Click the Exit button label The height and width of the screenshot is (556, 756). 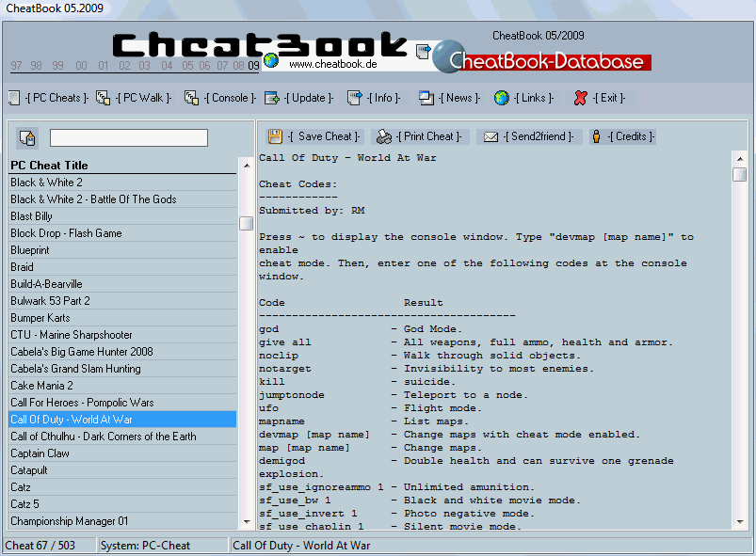609,98
